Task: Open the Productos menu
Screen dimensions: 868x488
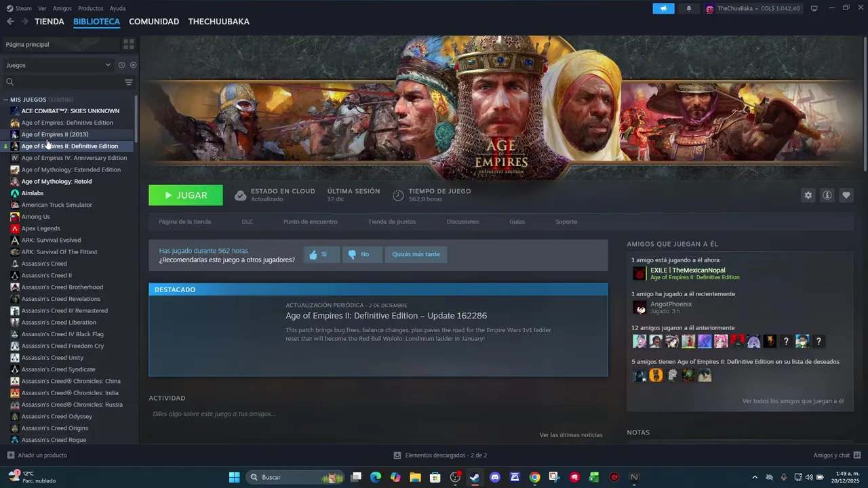Action: 91,8
